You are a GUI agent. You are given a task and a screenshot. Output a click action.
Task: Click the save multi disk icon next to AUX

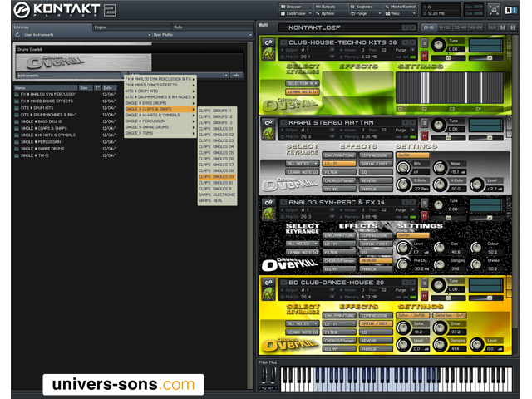(x=503, y=27)
